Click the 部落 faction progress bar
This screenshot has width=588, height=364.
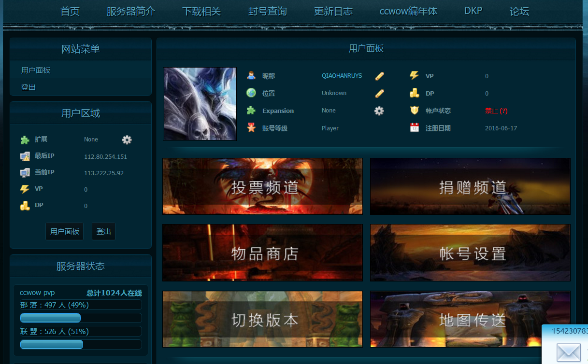[x=50, y=318]
